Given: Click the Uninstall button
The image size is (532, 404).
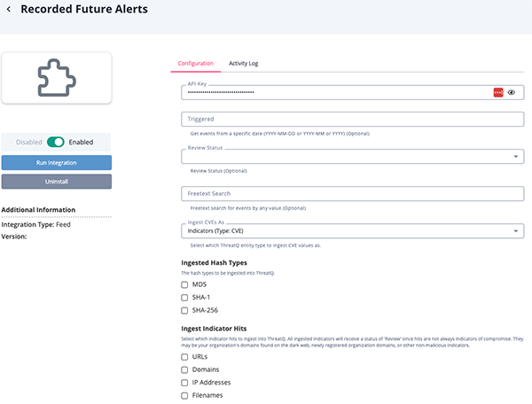Looking at the screenshot, I should (x=56, y=182).
